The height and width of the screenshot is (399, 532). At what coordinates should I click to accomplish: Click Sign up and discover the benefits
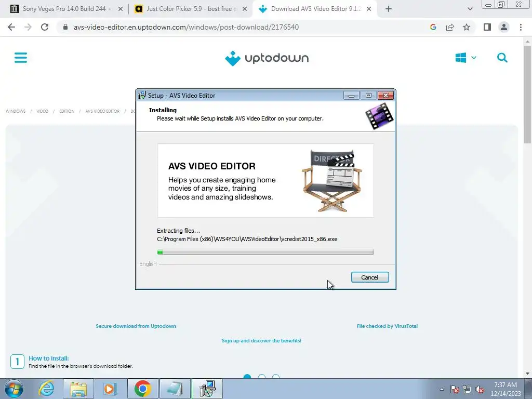[x=261, y=341]
